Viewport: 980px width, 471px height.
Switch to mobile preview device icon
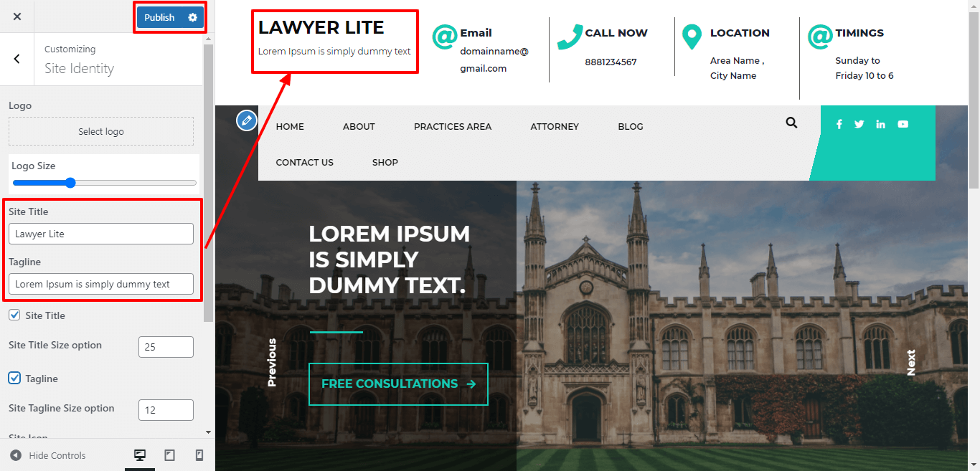[x=199, y=455]
